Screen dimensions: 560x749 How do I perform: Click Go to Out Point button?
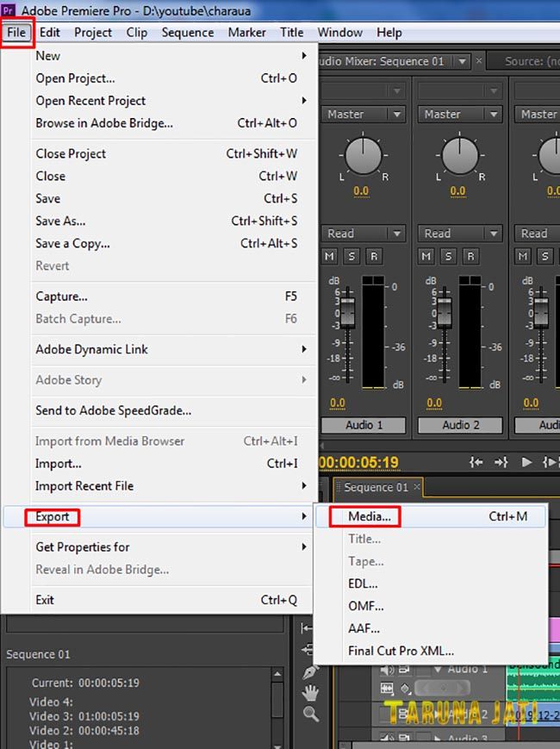point(501,462)
